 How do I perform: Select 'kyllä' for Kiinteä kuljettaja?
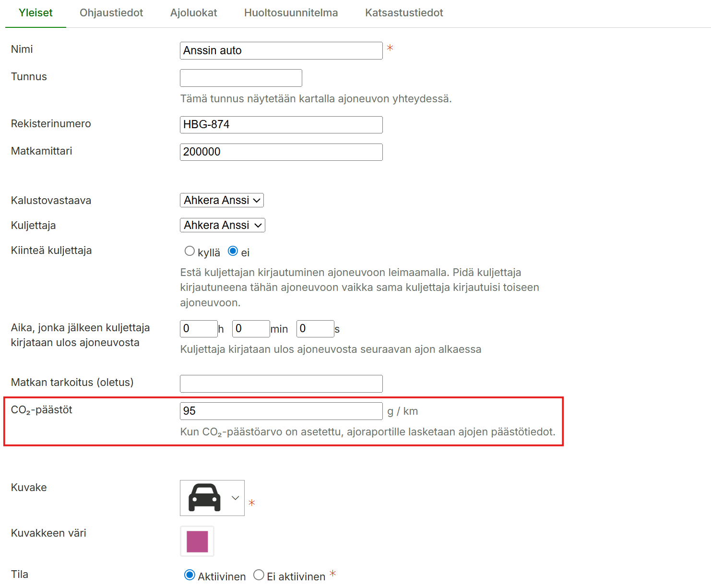point(190,251)
